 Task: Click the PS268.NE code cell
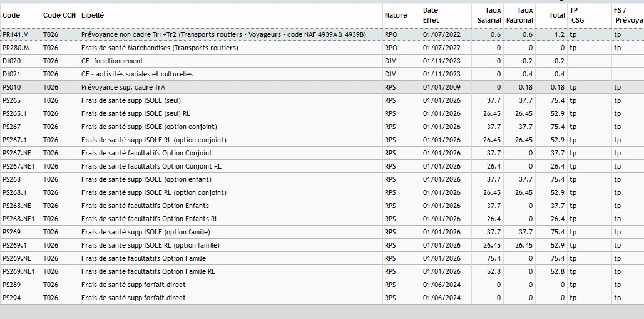(x=17, y=206)
